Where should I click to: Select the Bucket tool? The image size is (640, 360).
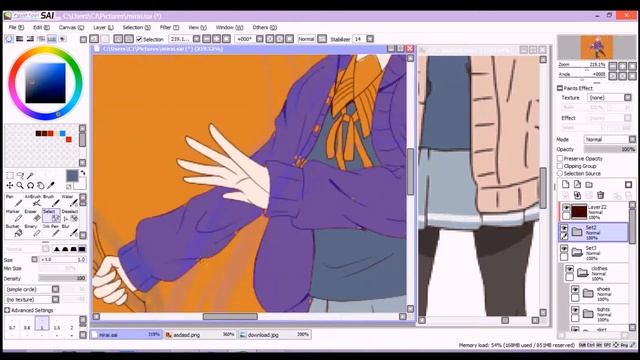13,231
